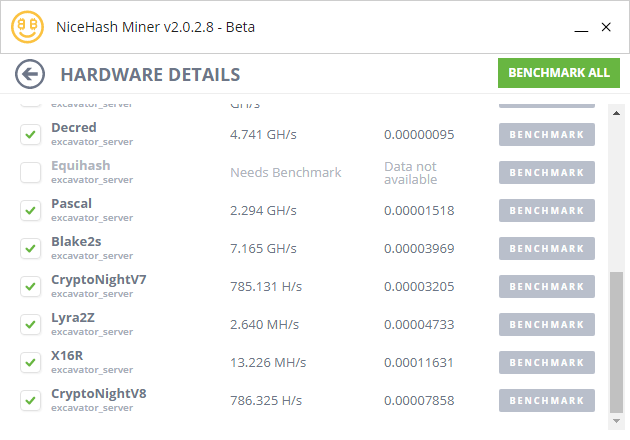The width and height of the screenshot is (630, 440).
Task: Click the 0.00007858 profitability value
Action: point(419,401)
